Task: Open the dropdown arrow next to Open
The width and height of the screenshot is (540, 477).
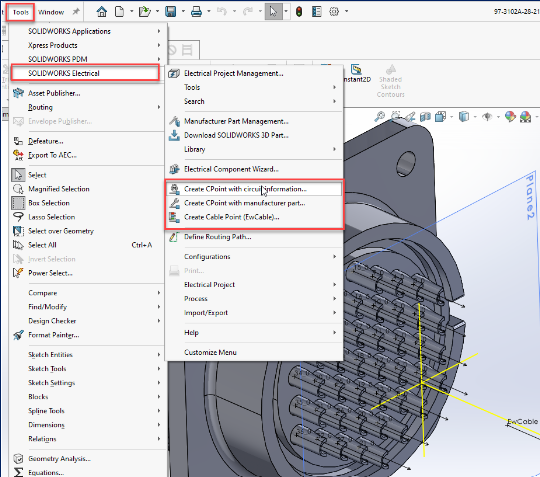Action: 157,12
